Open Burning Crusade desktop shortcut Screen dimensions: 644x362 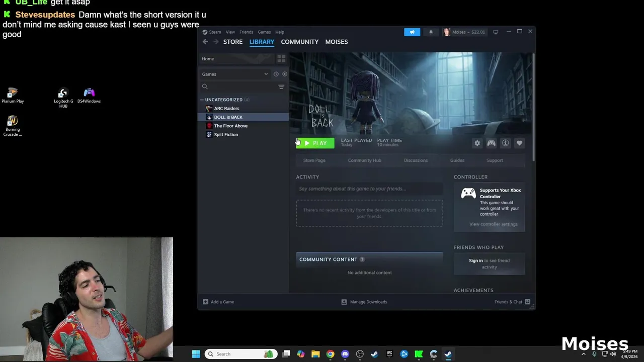tap(13, 126)
